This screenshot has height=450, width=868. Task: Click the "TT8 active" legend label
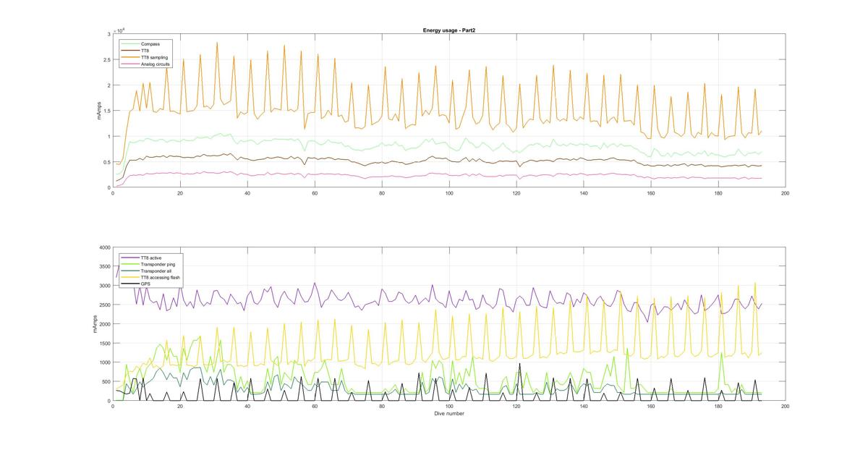tap(150, 258)
